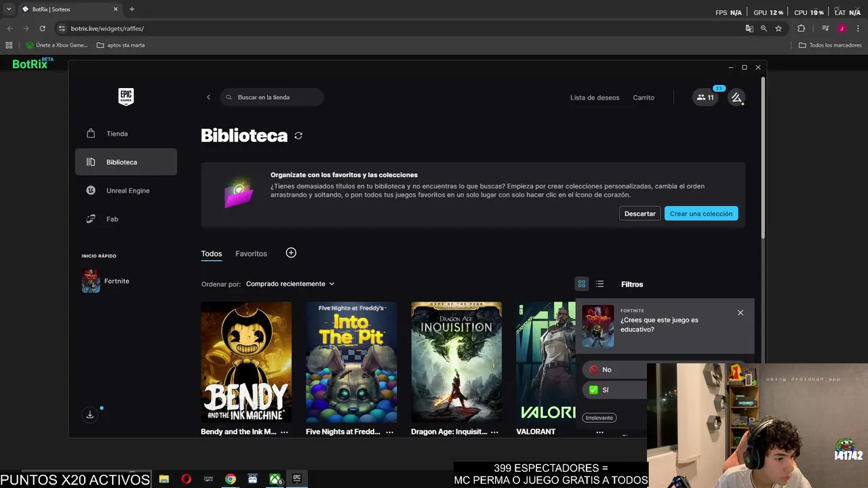The height and width of the screenshot is (488, 868).
Task: Switch library to list view
Action: click(x=599, y=284)
